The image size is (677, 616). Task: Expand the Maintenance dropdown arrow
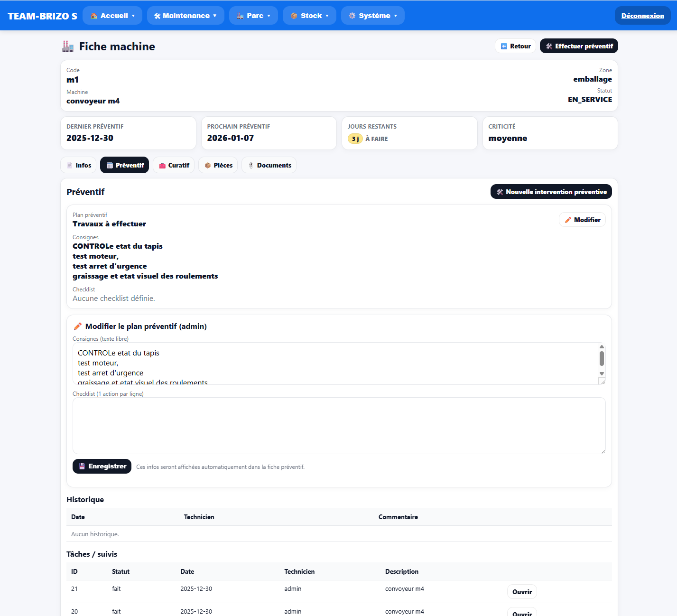[x=215, y=16]
